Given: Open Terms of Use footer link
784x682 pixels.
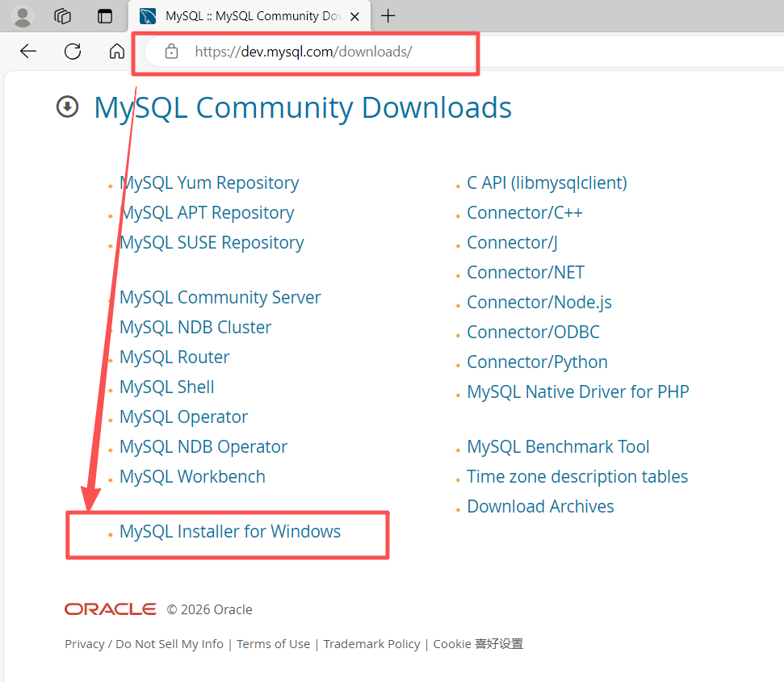Looking at the screenshot, I should pyautogui.click(x=274, y=644).
